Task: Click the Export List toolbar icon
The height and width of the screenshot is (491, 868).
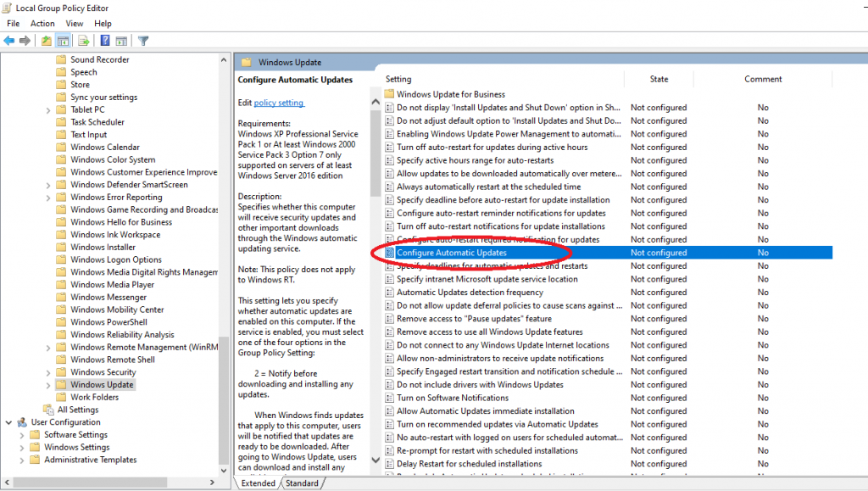Action: coord(84,41)
